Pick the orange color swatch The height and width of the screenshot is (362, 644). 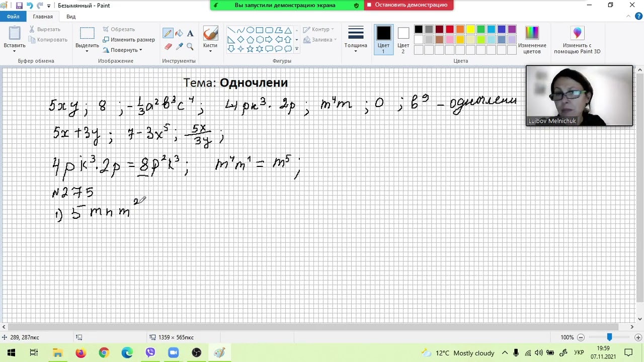pos(460,29)
